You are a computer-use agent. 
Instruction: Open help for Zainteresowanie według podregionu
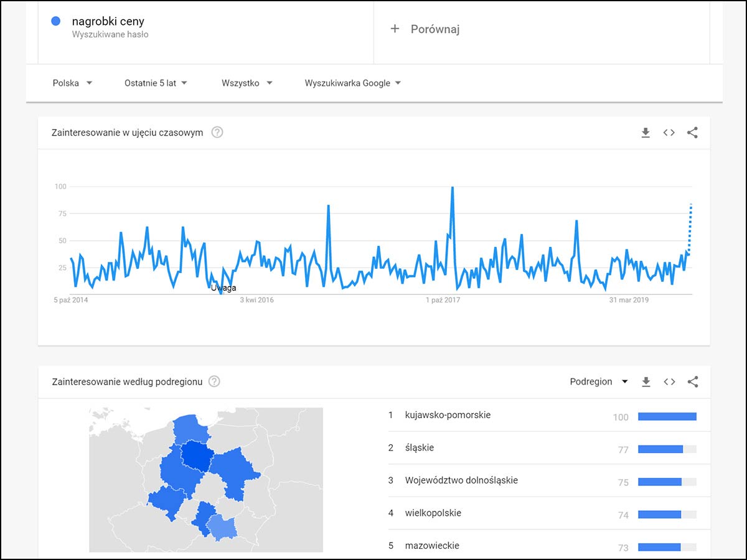tap(214, 381)
